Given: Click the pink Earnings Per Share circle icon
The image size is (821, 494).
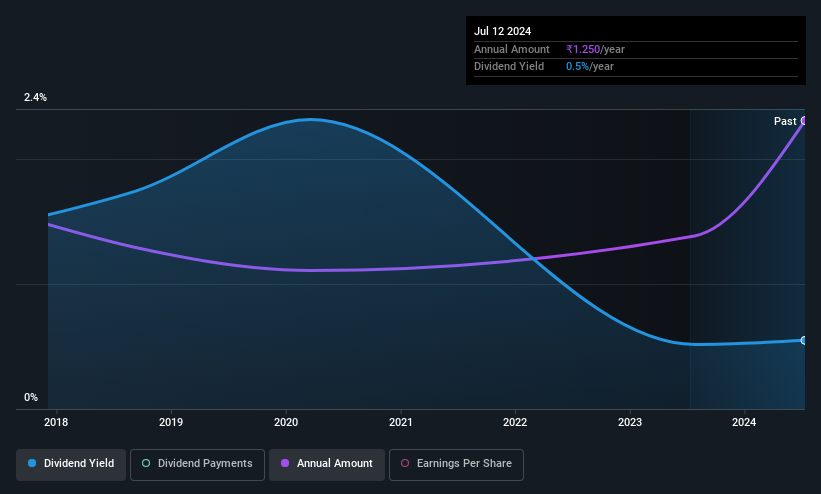Looking at the screenshot, I should point(405,464).
